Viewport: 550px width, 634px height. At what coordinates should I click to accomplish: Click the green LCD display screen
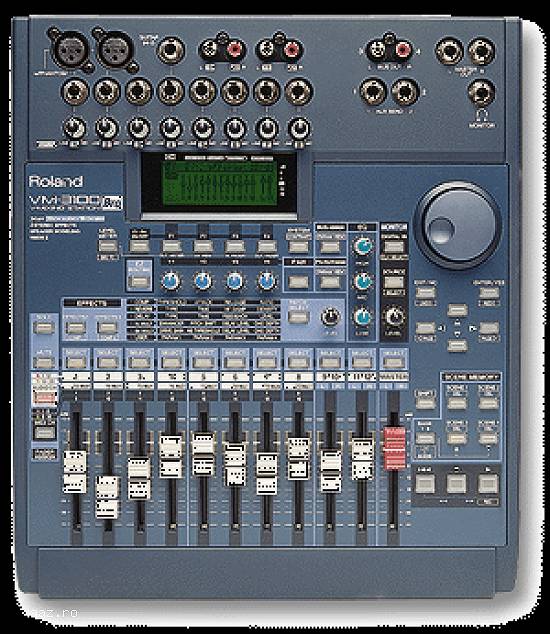click(220, 184)
